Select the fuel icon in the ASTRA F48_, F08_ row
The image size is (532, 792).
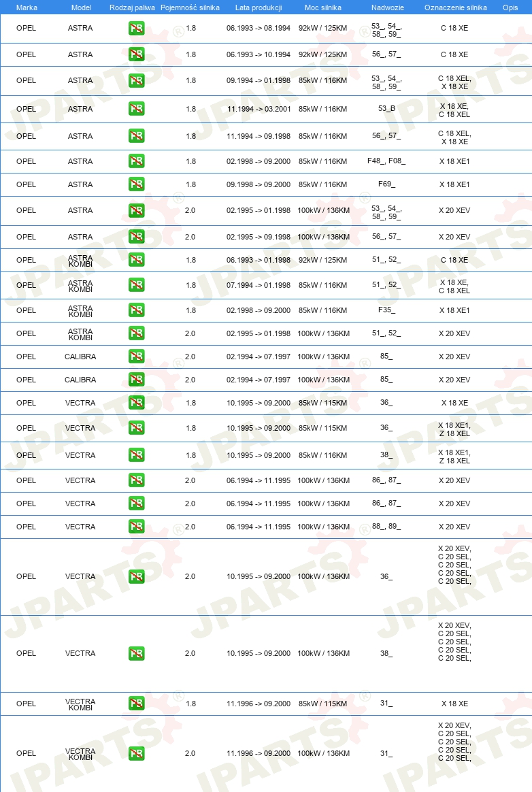pos(137,161)
